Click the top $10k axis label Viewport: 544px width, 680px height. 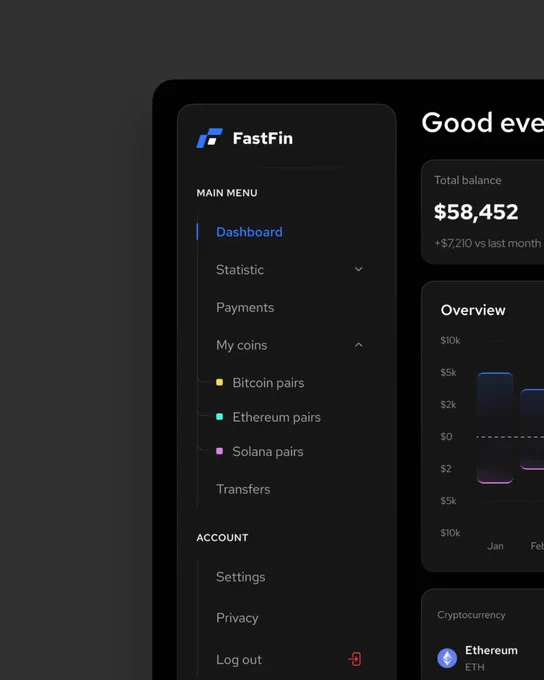[450, 340]
